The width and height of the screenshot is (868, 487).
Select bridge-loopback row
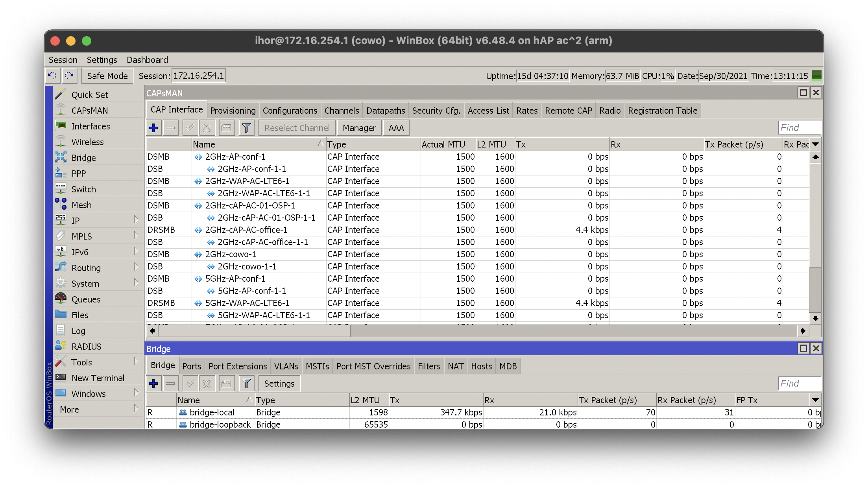484,424
